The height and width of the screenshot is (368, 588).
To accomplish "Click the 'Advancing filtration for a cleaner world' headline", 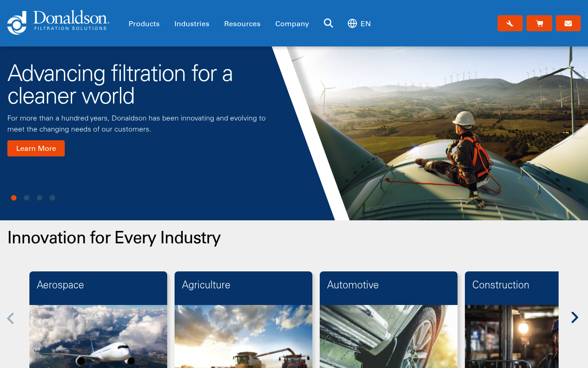I will click(x=120, y=85).
